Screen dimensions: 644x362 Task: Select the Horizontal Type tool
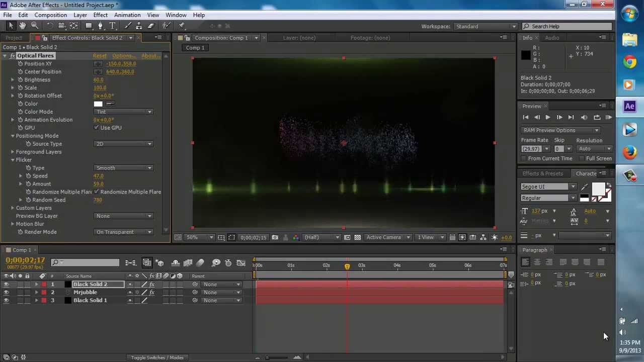click(113, 26)
